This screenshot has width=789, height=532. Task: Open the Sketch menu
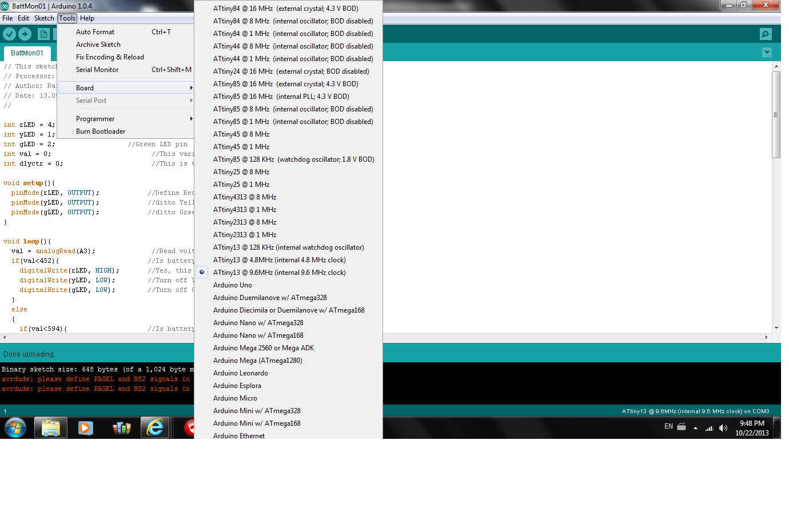(44, 18)
